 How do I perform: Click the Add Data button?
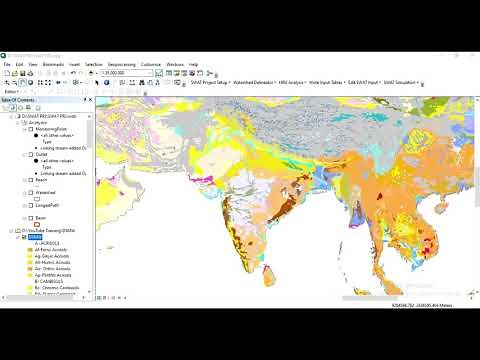(x=91, y=73)
